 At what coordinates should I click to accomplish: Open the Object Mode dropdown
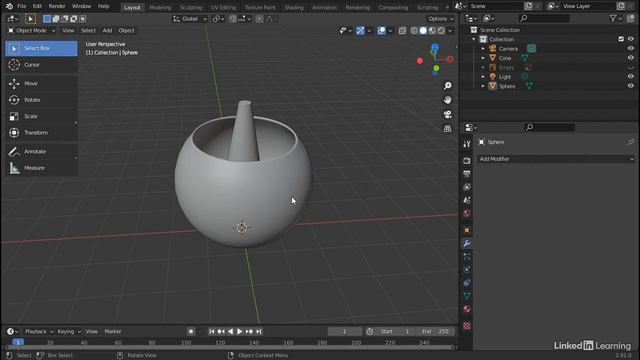point(31,31)
